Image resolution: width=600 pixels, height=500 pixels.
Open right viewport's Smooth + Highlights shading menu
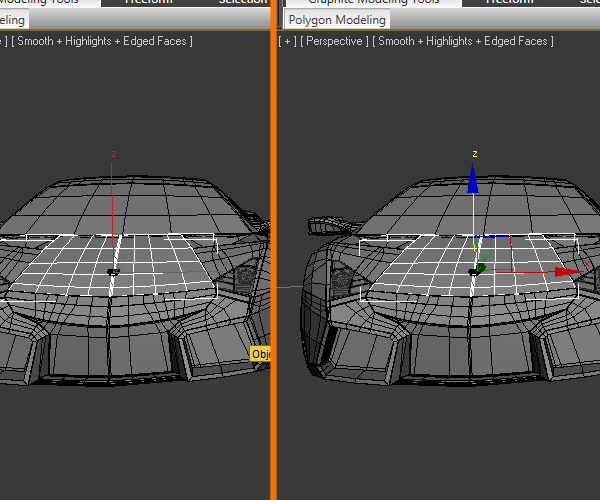tap(463, 41)
